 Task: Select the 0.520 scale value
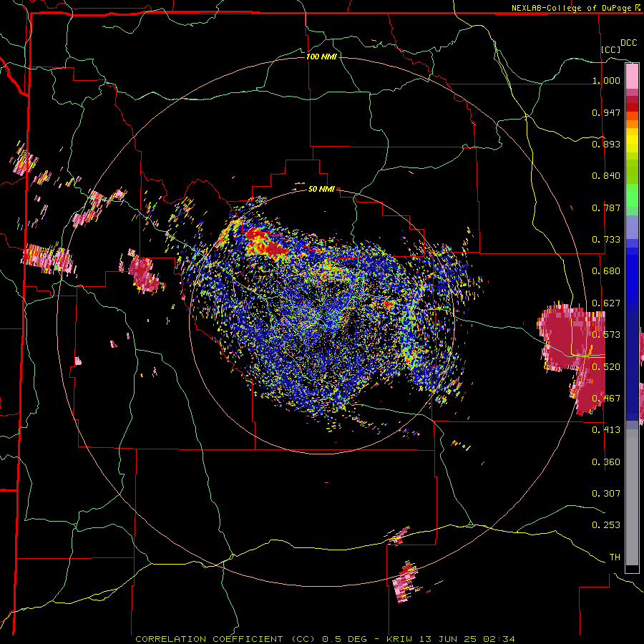[606, 367]
